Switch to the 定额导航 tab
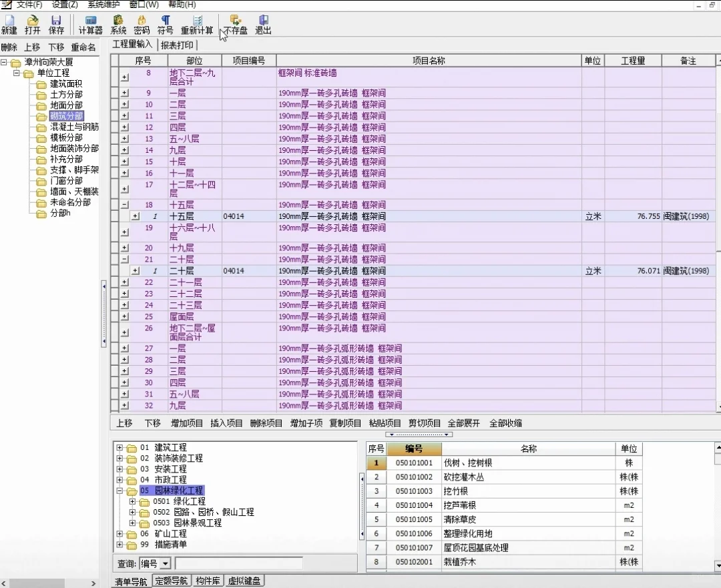The height and width of the screenshot is (588, 721). tap(171, 581)
